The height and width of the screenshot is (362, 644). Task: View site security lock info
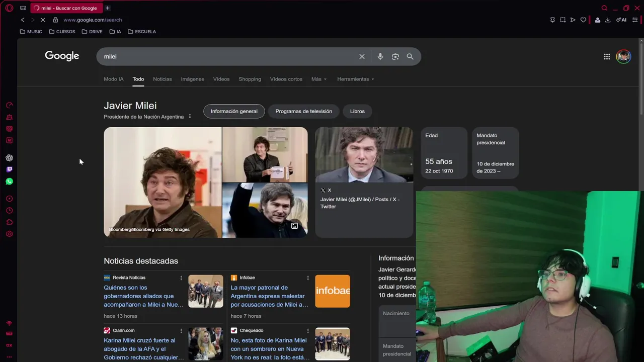click(55, 20)
